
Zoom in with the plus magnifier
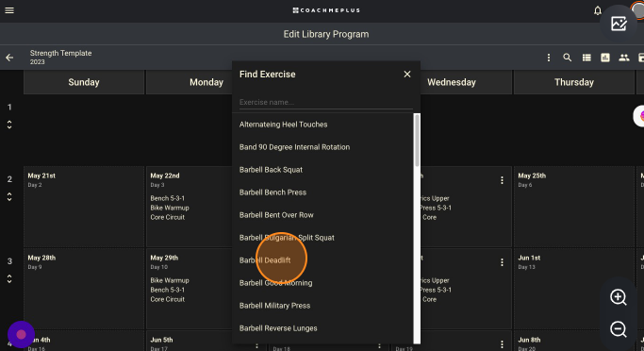click(x=619, y=297)
